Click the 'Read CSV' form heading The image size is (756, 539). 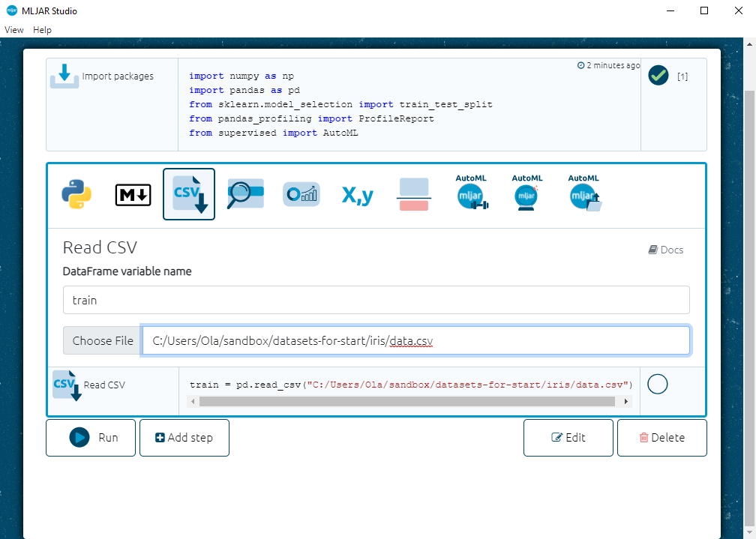(x=100, y=248)
